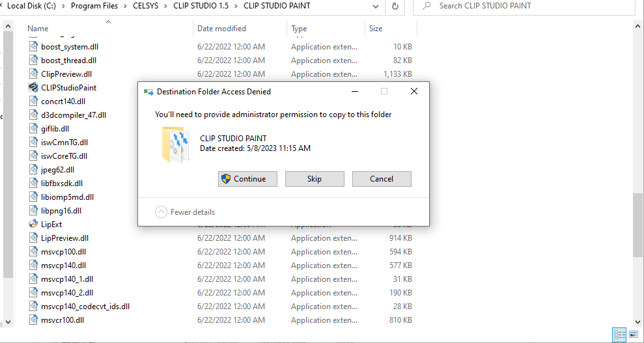
Task: Click the dialog title bar text
Action: click(214, 92)
